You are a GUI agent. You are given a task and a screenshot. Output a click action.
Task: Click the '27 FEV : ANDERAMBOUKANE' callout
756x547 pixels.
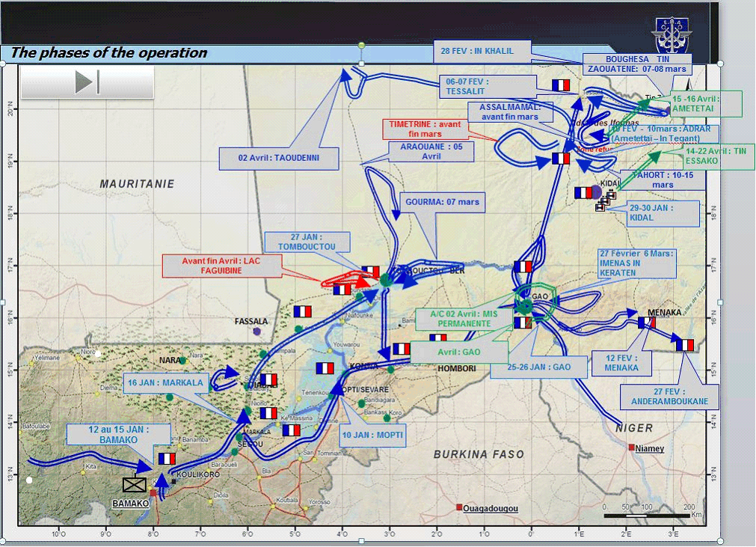669,397
